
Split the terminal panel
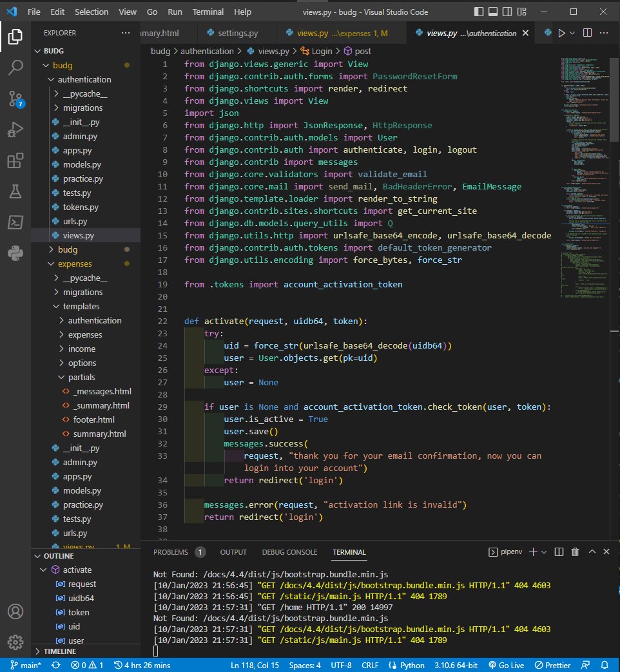pos(559,552)
